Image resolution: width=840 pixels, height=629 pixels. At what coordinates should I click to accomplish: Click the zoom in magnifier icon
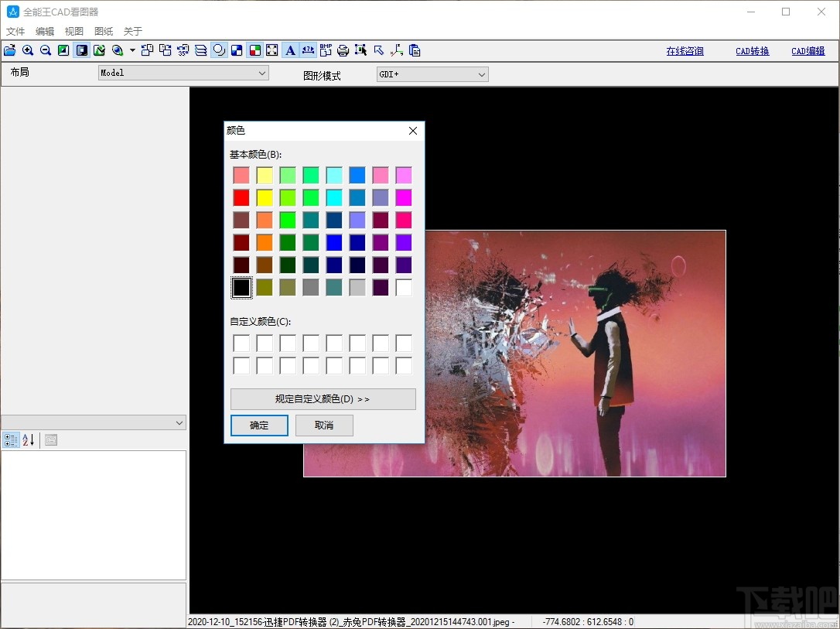pyautogui.click(x=28, y=50)
